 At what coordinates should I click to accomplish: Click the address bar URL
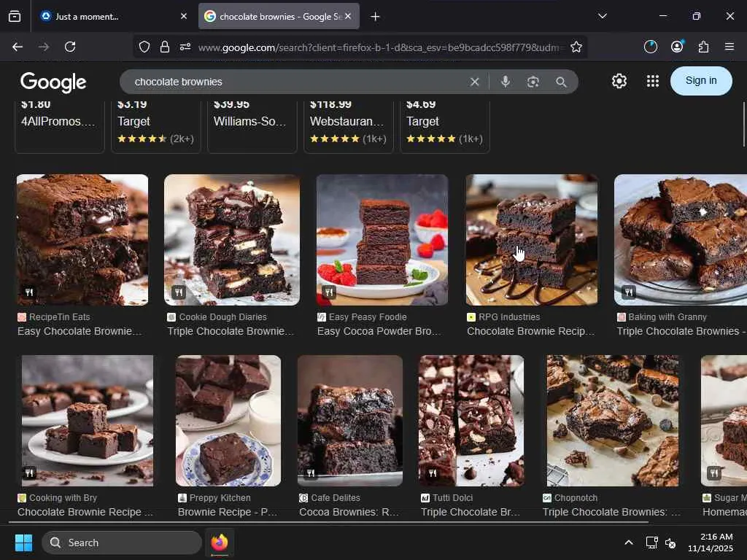coord(381,47)
